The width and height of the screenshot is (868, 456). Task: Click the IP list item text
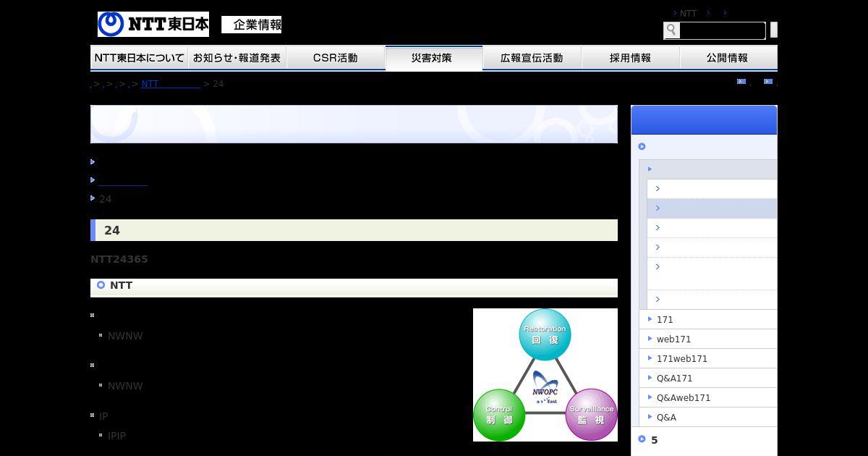[103, 416]
